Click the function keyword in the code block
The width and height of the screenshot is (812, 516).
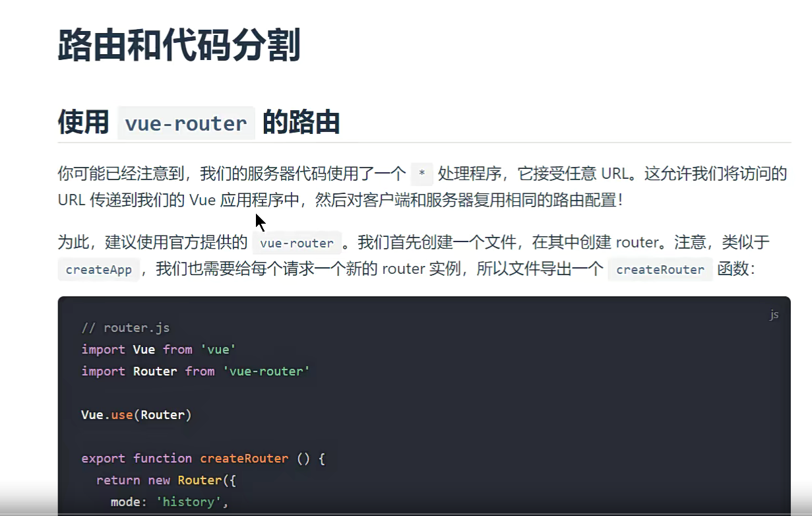click(162, 459)
